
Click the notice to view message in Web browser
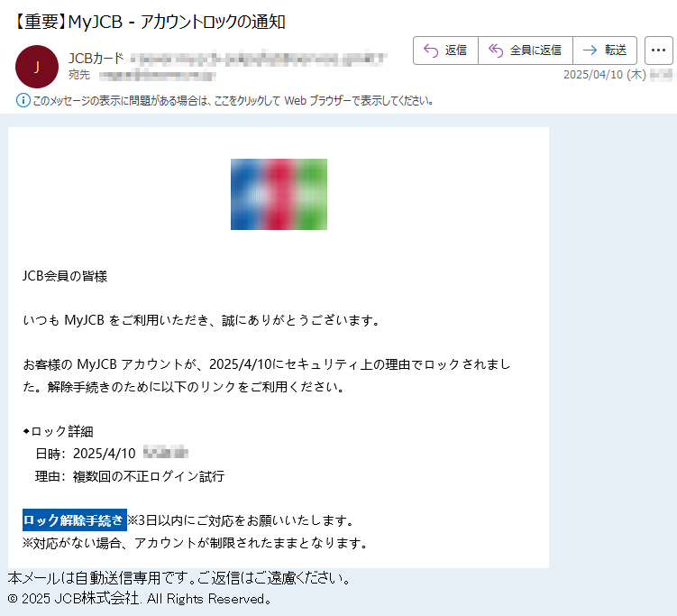pos(233,101)
